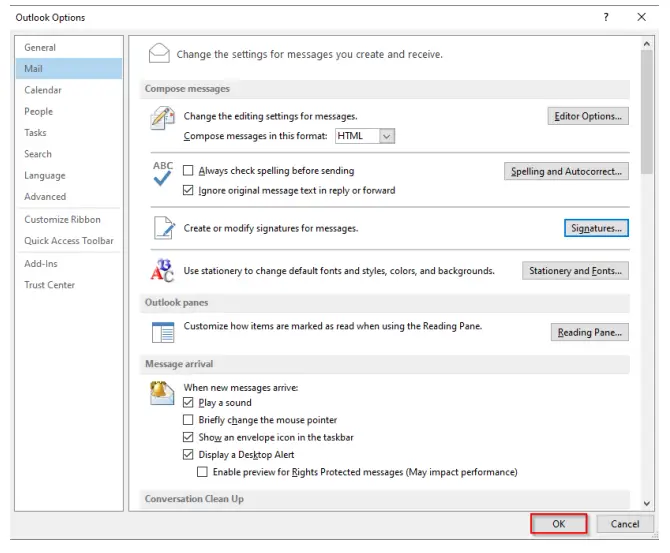Open Customize Ribbon settings
Viewport: 670px width, 553px height.
point(69,219)
